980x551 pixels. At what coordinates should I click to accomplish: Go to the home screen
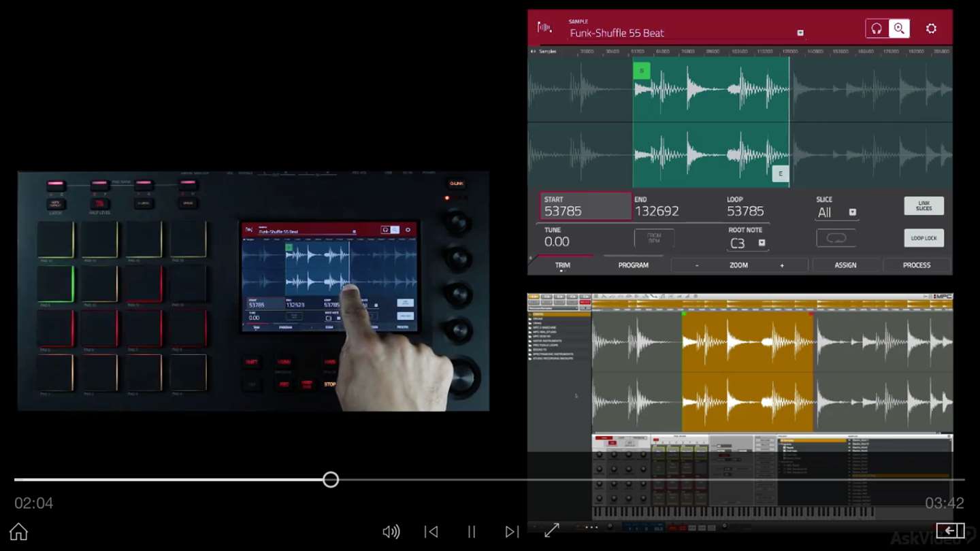[x=18, y=531]
